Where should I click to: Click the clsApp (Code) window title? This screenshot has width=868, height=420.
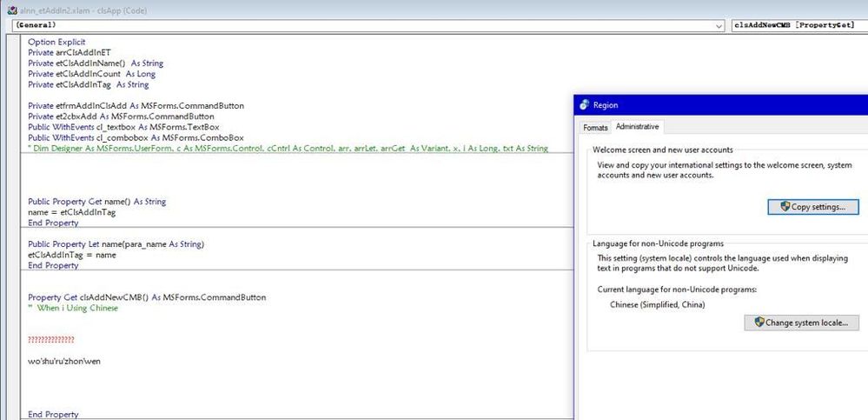pyautogui.click(x=83, y=10)
